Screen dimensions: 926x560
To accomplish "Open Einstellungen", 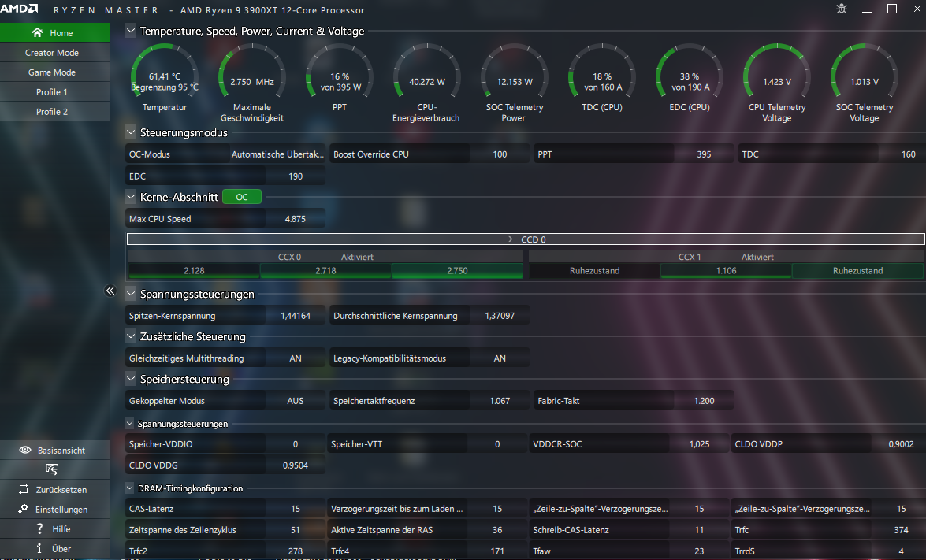I will (55, 509).
